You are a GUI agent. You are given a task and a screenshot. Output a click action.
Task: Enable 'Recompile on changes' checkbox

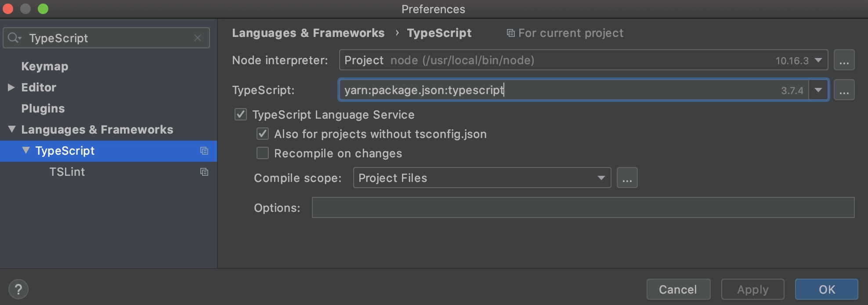263,153
